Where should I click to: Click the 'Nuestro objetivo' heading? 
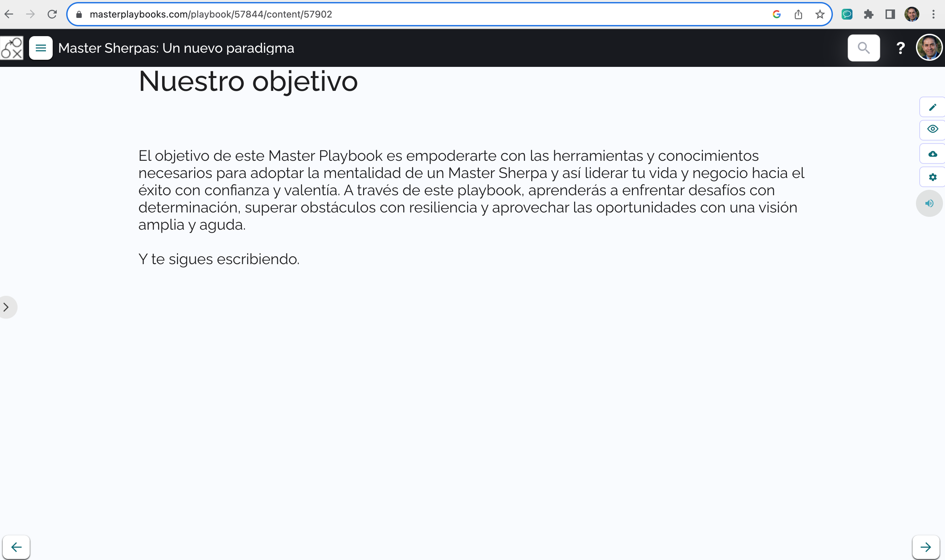point(248,81)
